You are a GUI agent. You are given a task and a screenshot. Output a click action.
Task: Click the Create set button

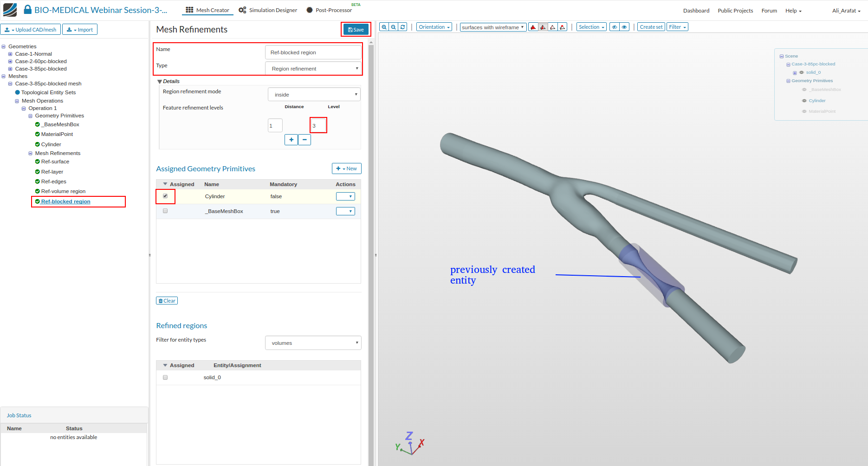651,27
